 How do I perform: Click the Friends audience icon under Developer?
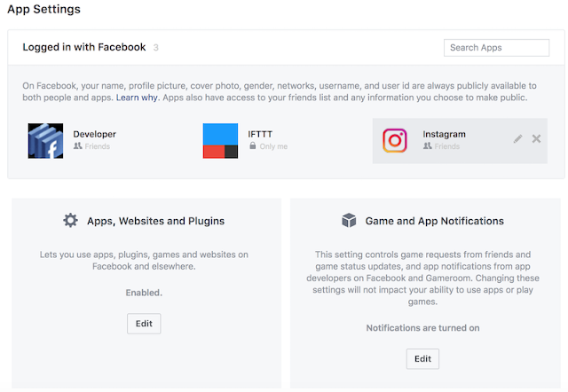[77, 145]
